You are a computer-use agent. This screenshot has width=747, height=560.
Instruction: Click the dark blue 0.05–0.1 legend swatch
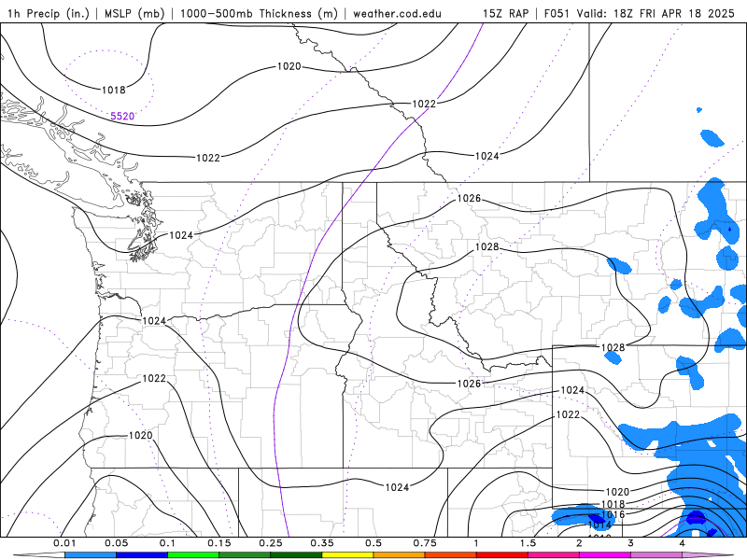142,555
